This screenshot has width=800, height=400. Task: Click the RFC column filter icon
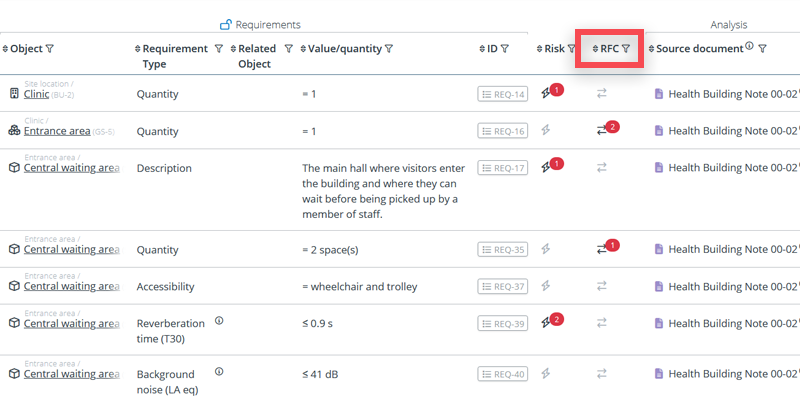pyautogui.click(x=626, y=48)
